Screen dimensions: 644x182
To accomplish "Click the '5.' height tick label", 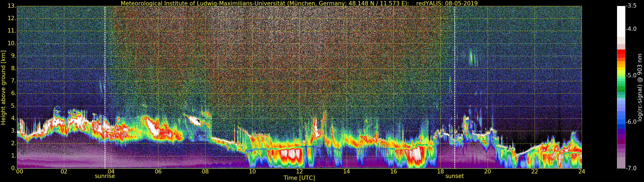I will pos(14,106).
